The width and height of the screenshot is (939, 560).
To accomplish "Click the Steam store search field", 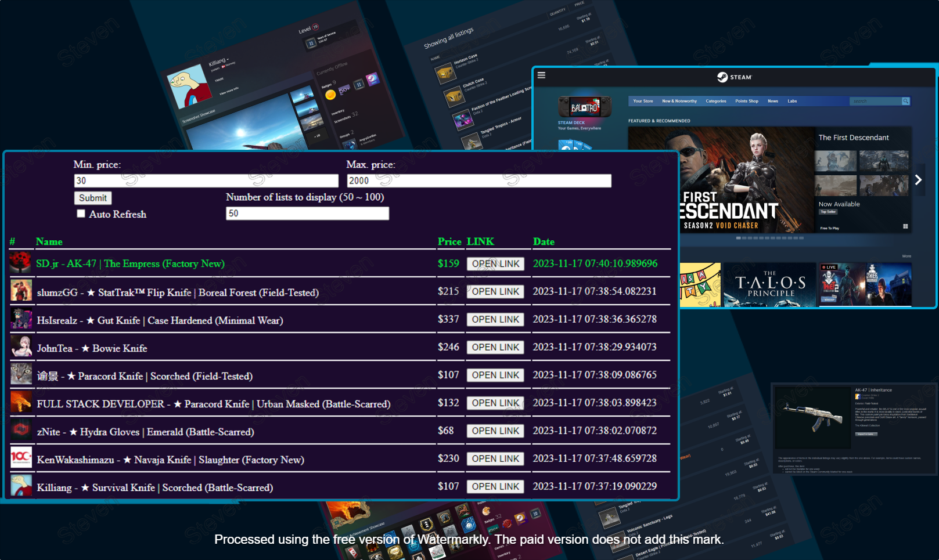I will point(876,101).
